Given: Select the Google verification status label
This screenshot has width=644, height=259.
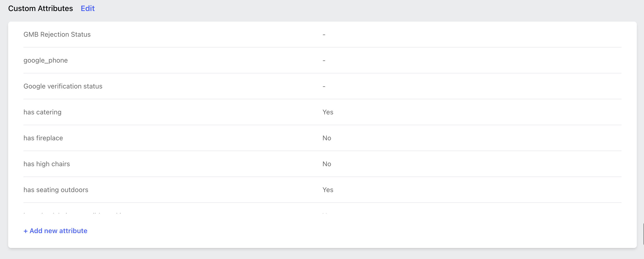Looking at the screenshot, I should (x=63, y=86).
